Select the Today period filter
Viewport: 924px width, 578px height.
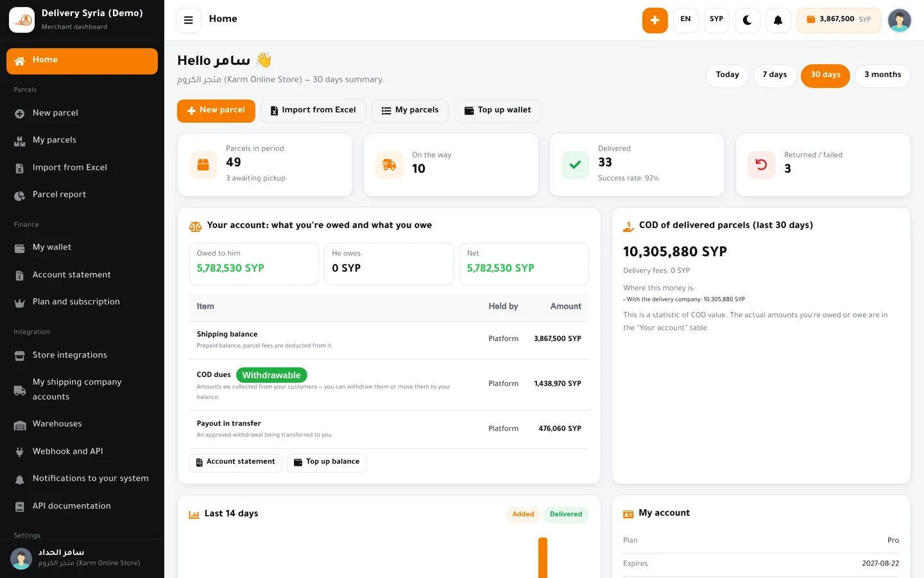click(728, 75)
